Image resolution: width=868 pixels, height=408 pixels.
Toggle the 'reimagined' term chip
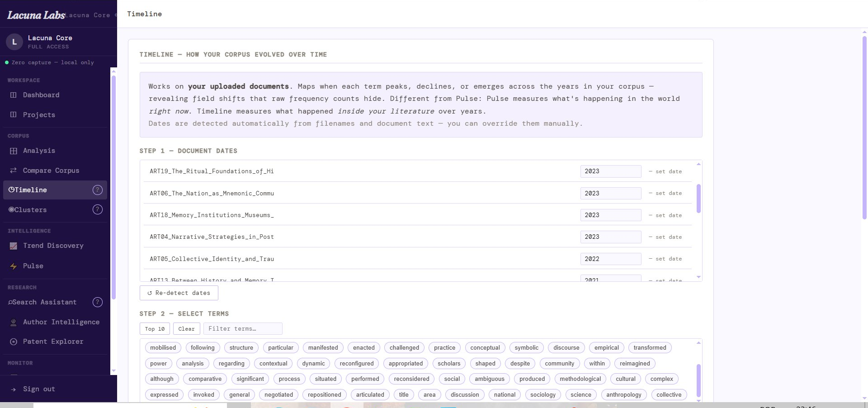point(635,364)
